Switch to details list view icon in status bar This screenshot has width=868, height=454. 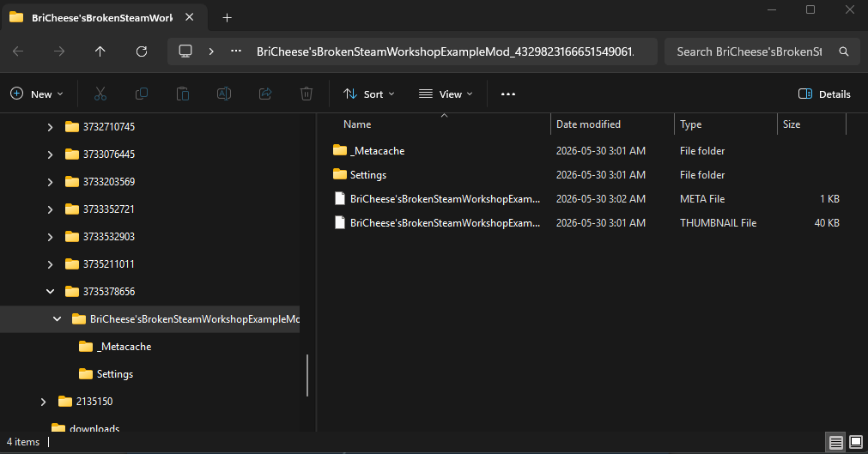(x=836, y=442)
